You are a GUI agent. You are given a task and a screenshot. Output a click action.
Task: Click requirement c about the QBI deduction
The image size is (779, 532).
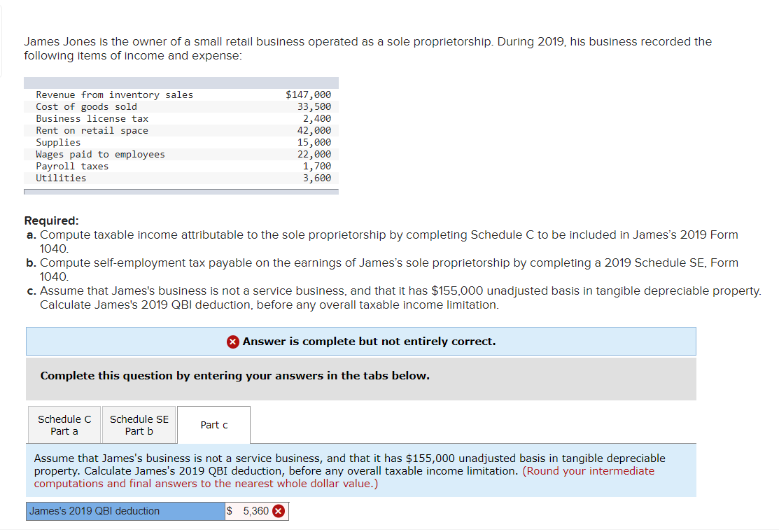coord(393,297)
